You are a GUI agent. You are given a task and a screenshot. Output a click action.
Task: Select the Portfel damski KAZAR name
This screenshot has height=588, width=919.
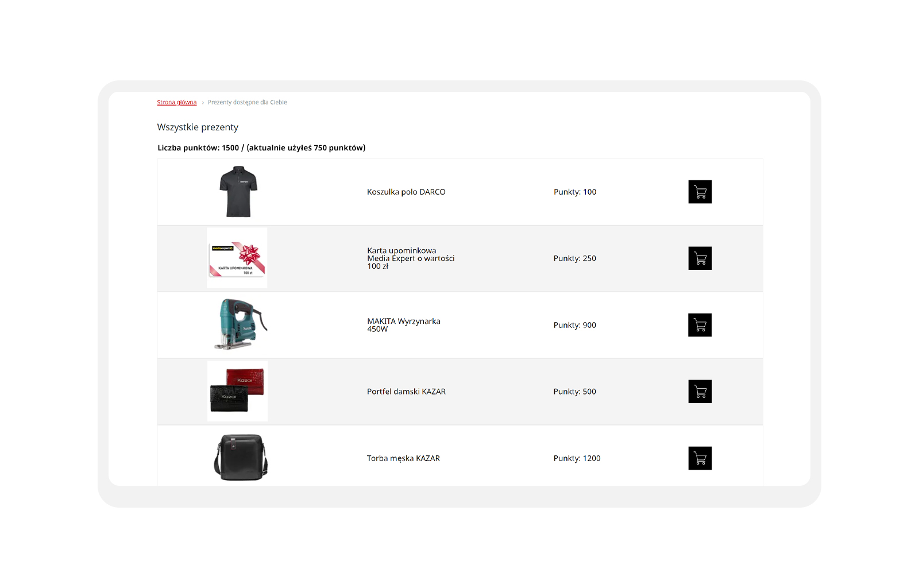click(x=406, y=392)
